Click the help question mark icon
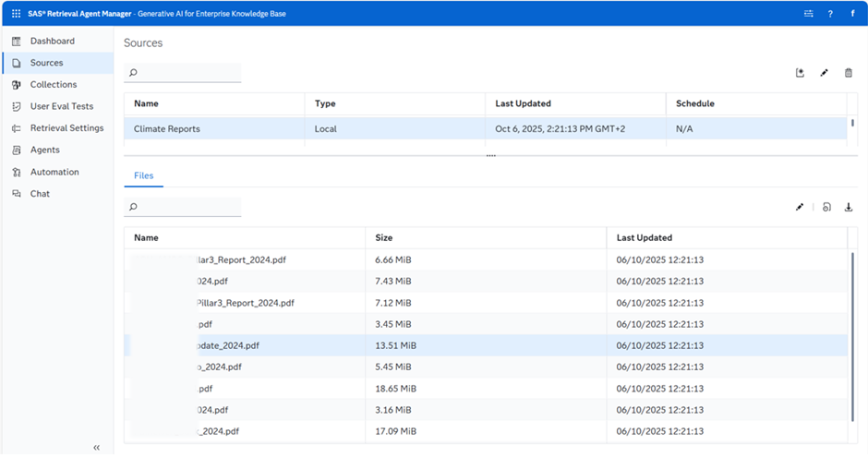This screenshot has width=868, height=469. (830, 14)
